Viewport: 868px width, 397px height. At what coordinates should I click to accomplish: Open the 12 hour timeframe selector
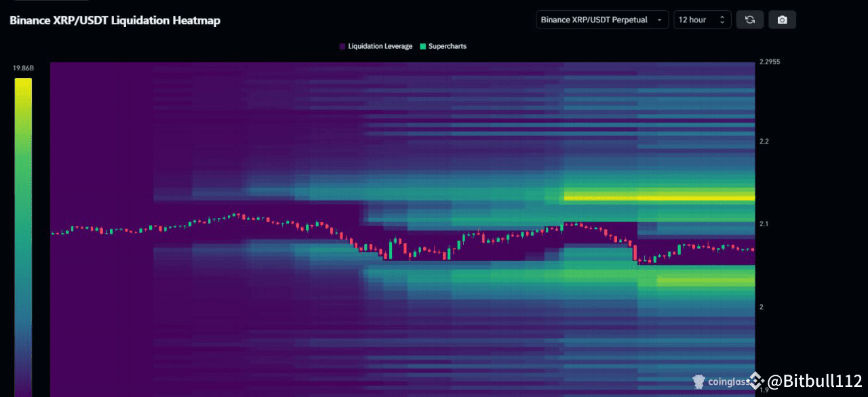pyautogui.click(x=703, y=20)
